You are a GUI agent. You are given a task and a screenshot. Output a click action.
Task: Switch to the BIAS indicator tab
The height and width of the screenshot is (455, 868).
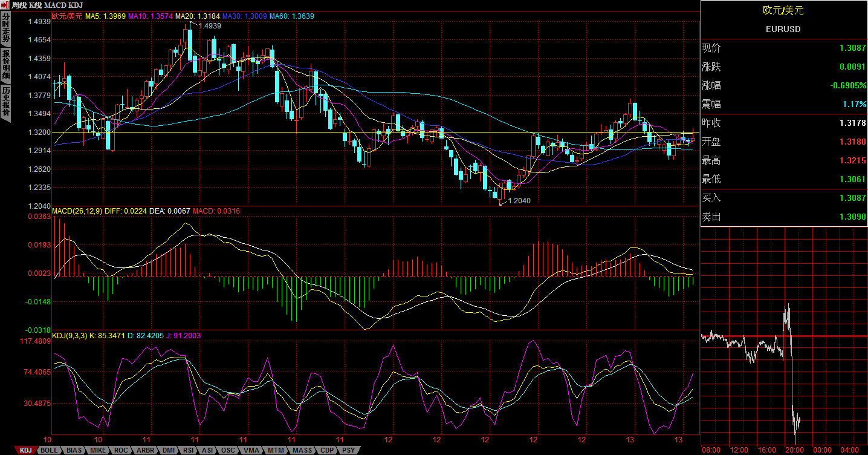pyautogui.click(x=74, y=450)
